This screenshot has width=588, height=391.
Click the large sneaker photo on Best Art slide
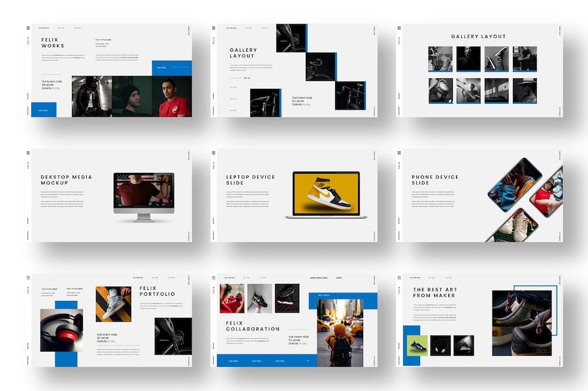click(521, 323)
